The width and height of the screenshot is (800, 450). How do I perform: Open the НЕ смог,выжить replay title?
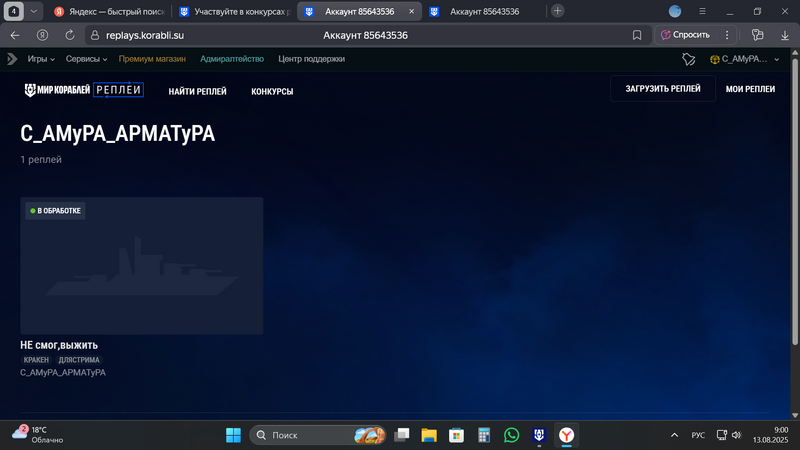pyautogui.click(x=59, y=345)
